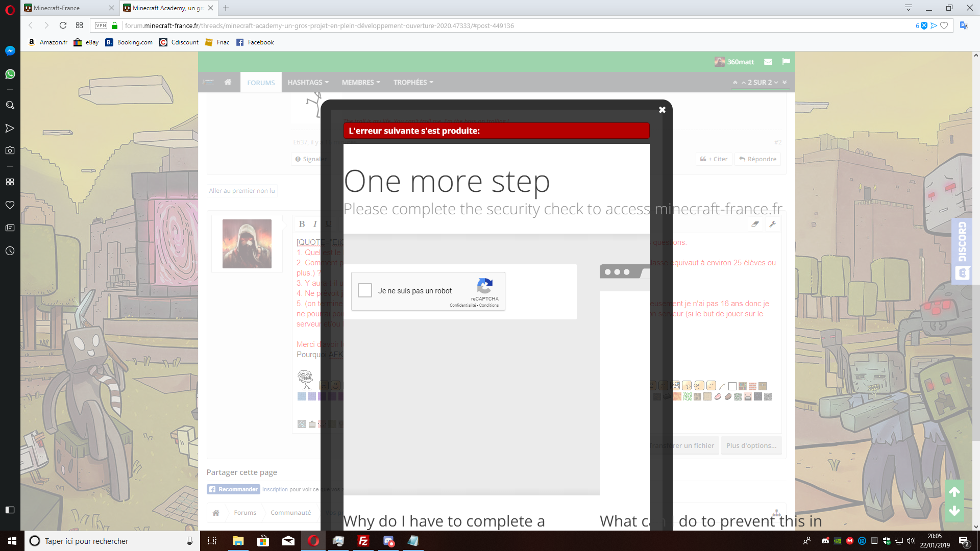Viewport: 980px width, 551px height.
Task: Click the forum home icon in navbar
Action: point(228,82)
